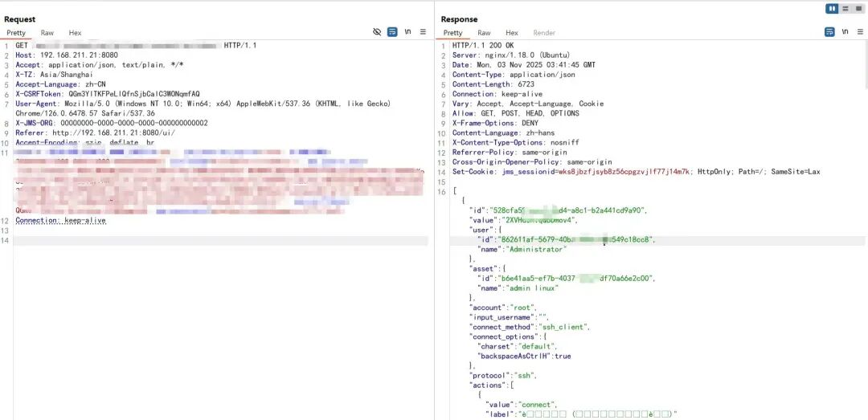
Task: Switch to side-by-side split layout
Action: (x=833, y=9)
